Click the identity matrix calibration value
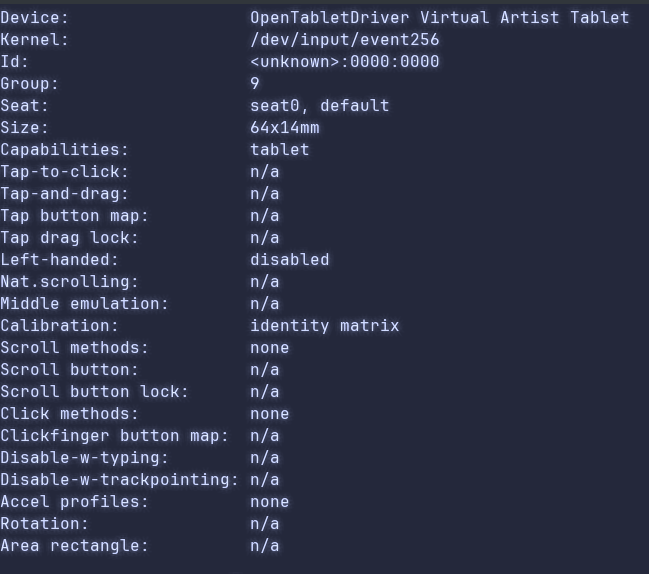The height and width of the screenshot is (574, 649). tap(324, 326)
